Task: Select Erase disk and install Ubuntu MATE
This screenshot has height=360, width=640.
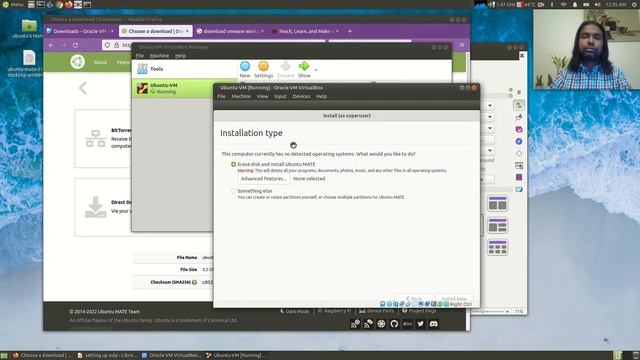Action: (x=233, y=164)
